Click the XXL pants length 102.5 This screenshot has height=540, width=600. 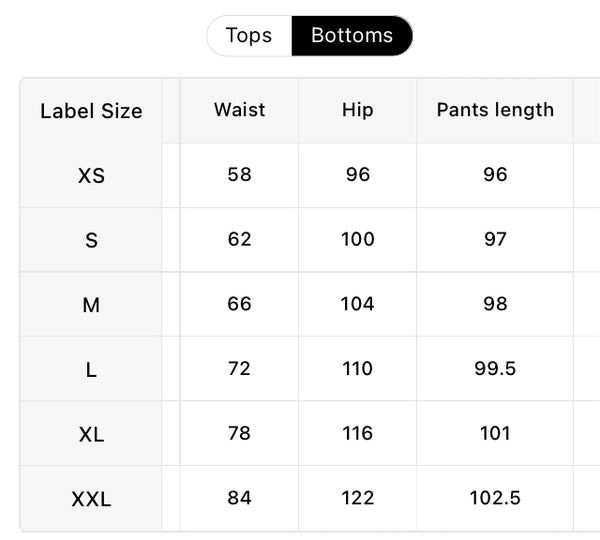pos(495,498)
